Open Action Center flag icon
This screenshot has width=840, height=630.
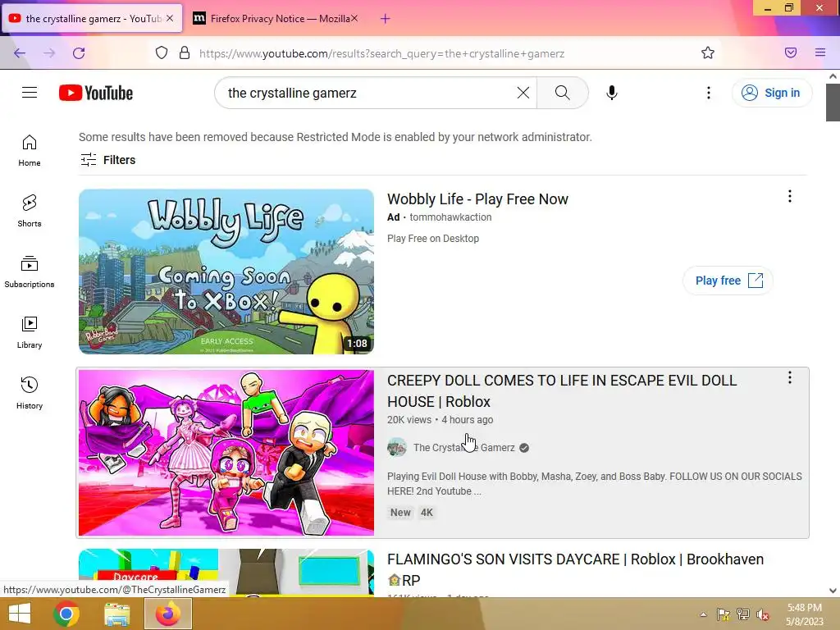[724, 614]
